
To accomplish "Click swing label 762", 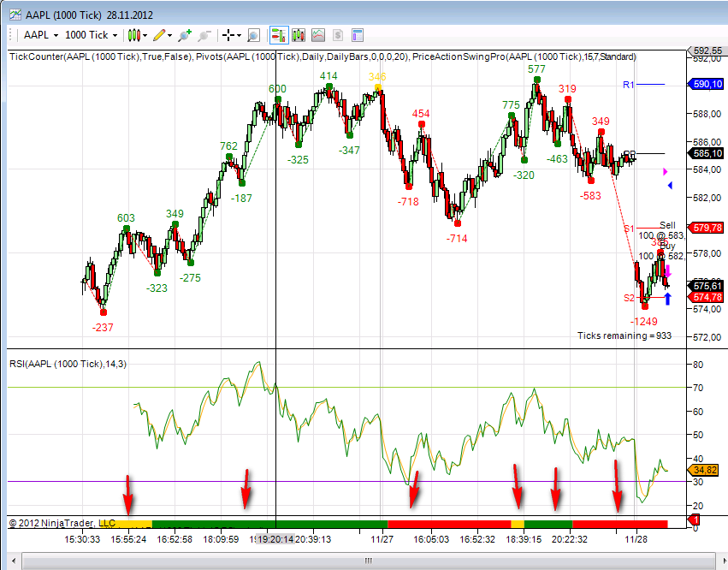I will coord(228,145).
